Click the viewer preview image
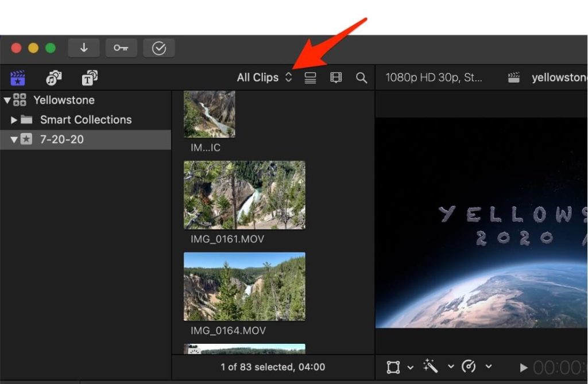 tap(482, 223)
